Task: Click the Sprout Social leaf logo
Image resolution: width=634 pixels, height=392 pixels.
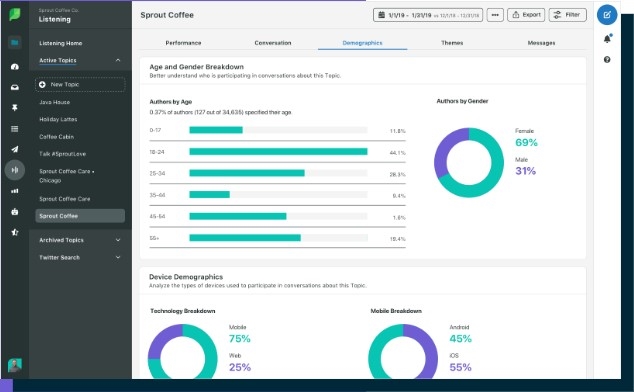Action: pos(15,15)
